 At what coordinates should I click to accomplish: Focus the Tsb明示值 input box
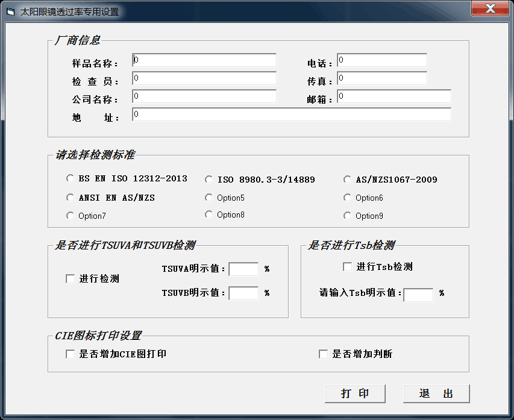coord(418,295)
